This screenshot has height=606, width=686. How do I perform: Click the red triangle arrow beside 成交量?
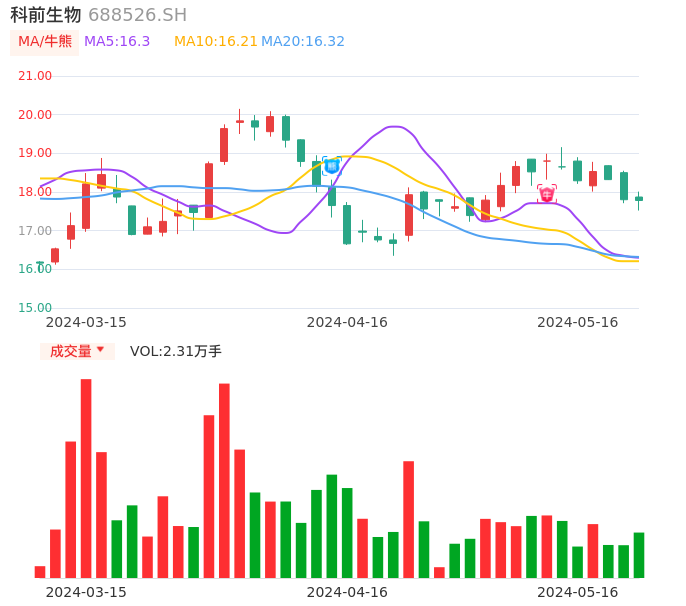(100, 350)
